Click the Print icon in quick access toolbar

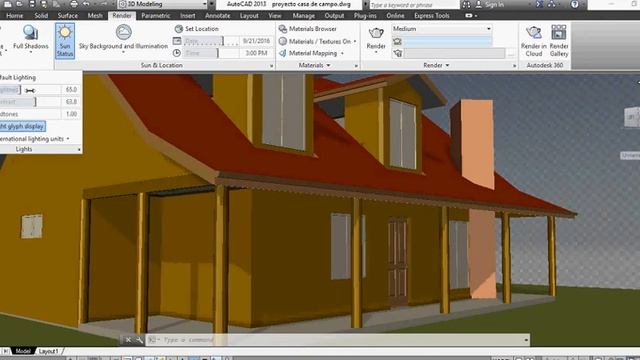pyautogui.click(x=73, y=4)
